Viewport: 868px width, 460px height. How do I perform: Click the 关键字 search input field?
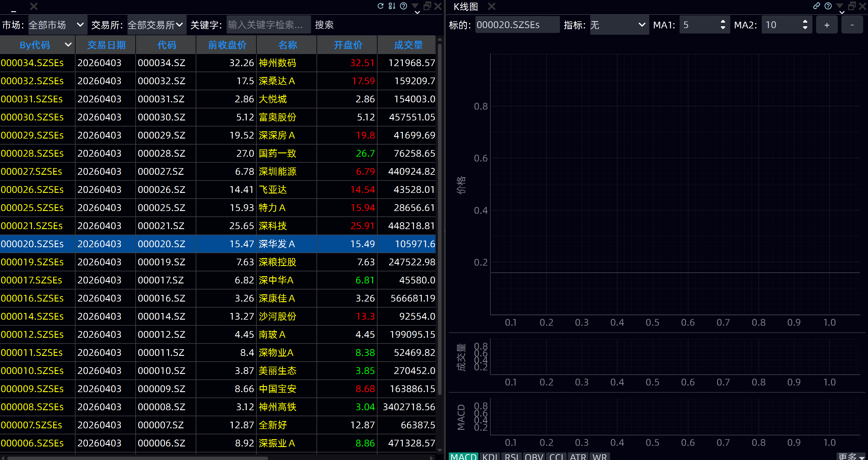pos(268,25)
